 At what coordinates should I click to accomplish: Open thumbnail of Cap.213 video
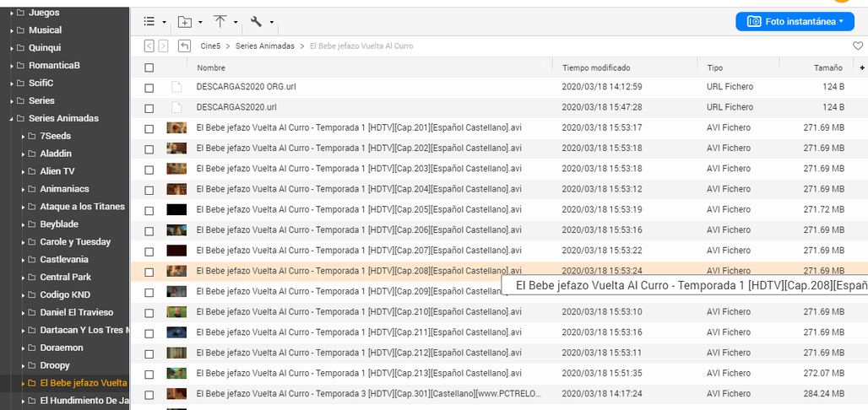coord(176,373)
